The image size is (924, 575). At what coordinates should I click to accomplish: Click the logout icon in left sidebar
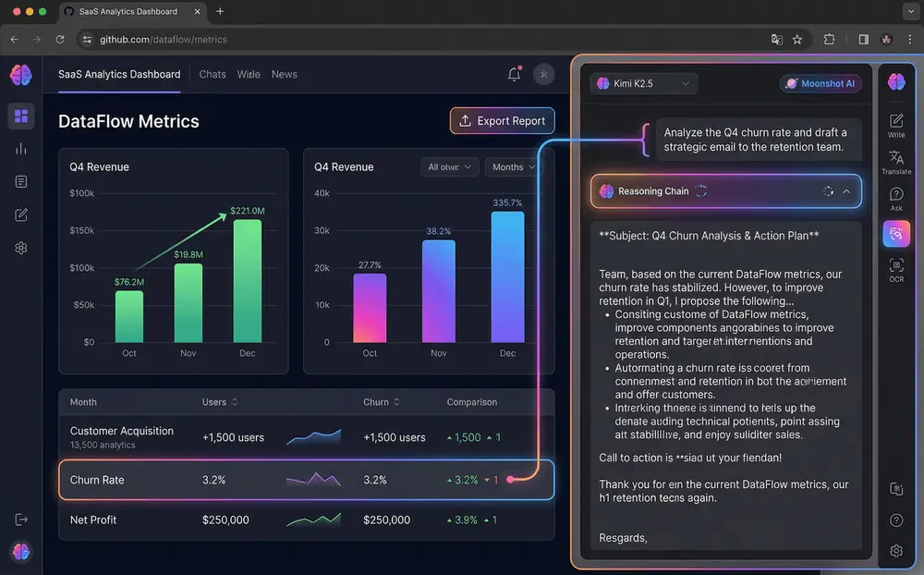(x=21, y=520)
